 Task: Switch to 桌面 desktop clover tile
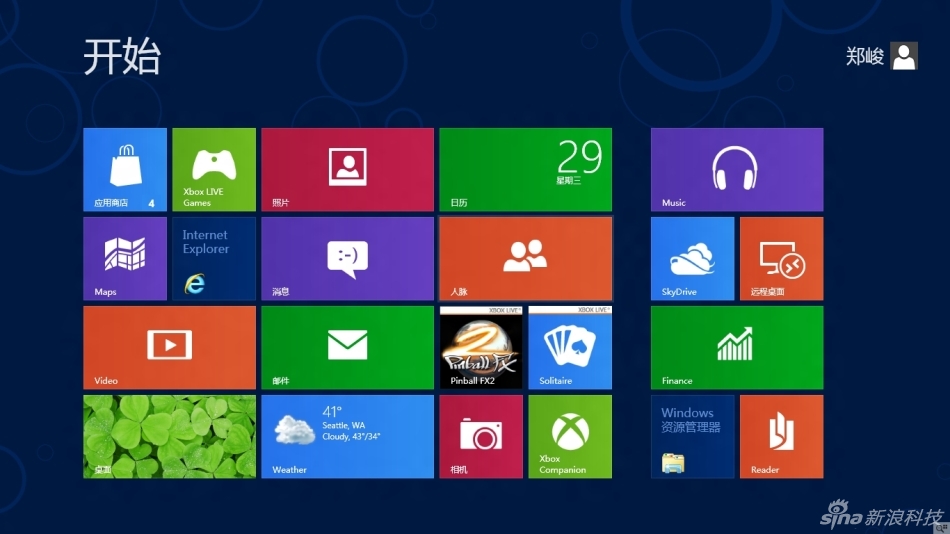[169, 436]
